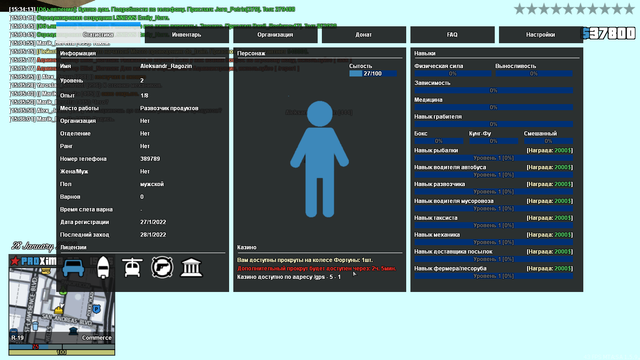Click the boat license icon
Image resolution: width=640 pixels, height=360 pixels.
tap(103, 268)
